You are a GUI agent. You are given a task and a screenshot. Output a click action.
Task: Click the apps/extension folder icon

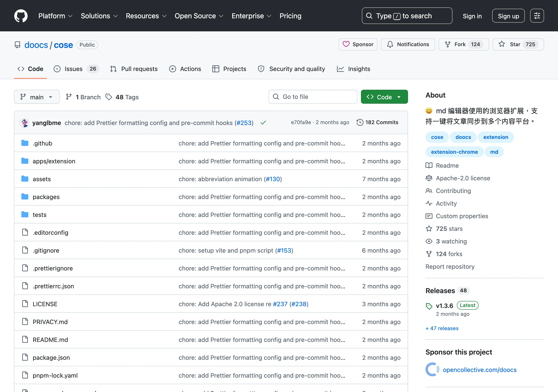(x=25, y=161)
